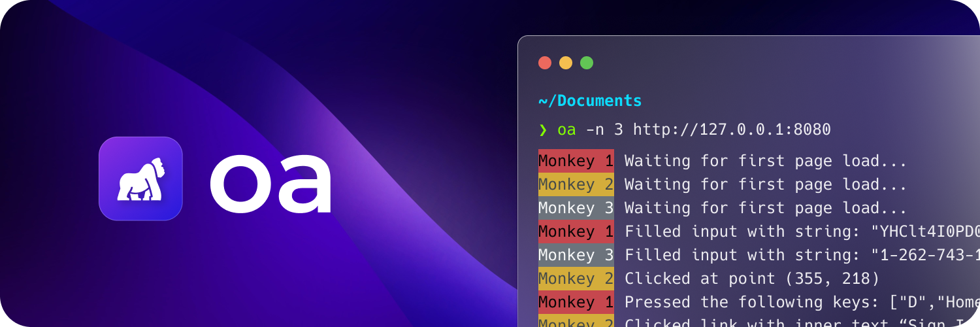Click the ~/Documents path text
The width and height of the screenshot is (980, 327).
tap(590, 101)
